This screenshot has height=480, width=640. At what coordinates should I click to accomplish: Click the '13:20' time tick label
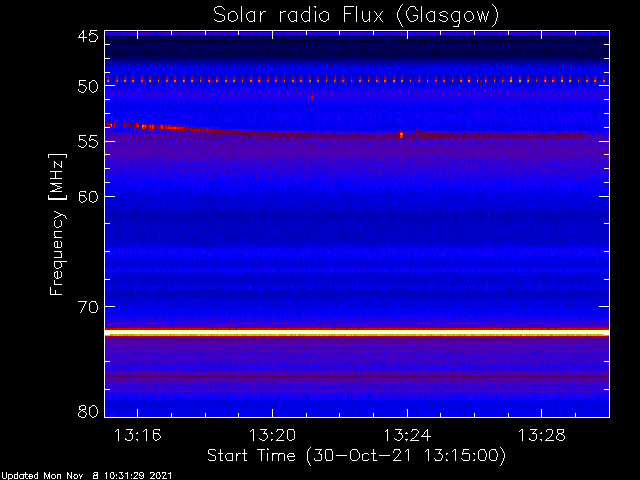272,435
